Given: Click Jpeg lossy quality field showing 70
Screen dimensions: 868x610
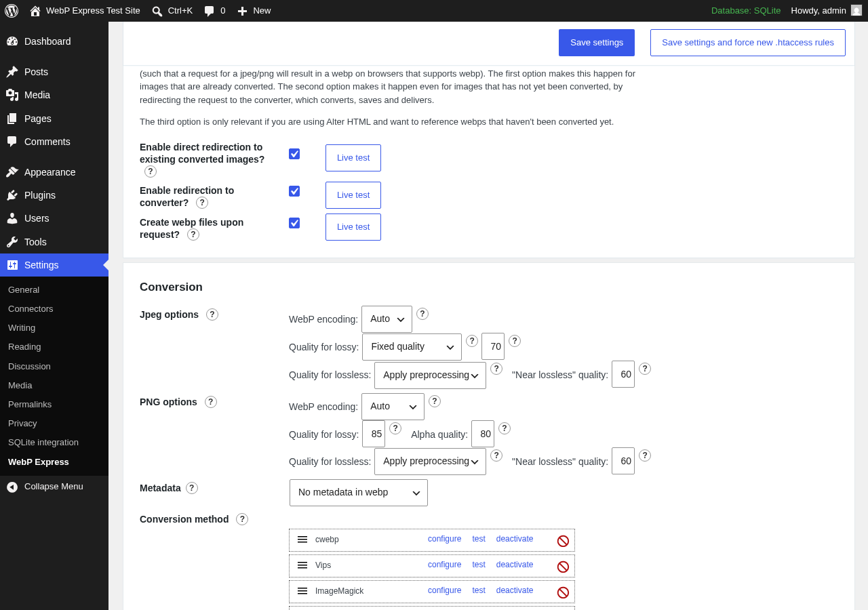Looking at the screenshot, I should 493,346.
